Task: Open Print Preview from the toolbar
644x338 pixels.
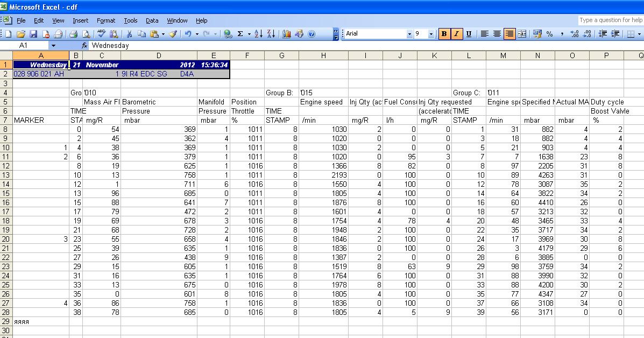Action: click(x=84, y=34)
